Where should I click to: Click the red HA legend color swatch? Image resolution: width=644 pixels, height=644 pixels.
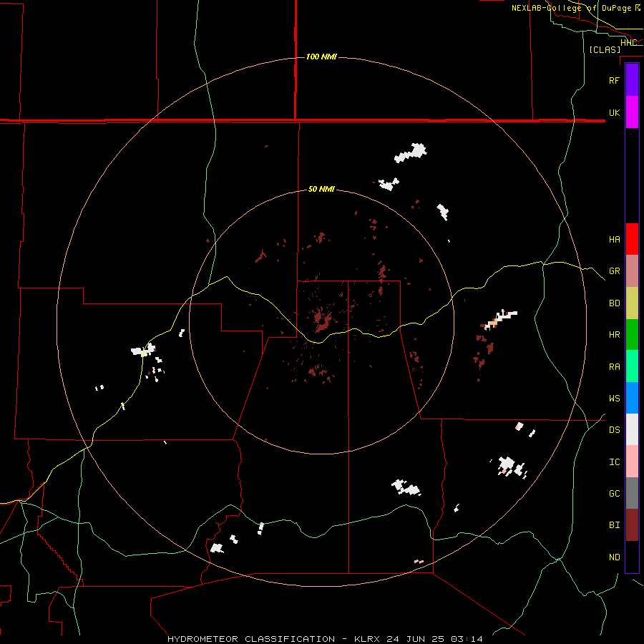(x=632, y=239)
